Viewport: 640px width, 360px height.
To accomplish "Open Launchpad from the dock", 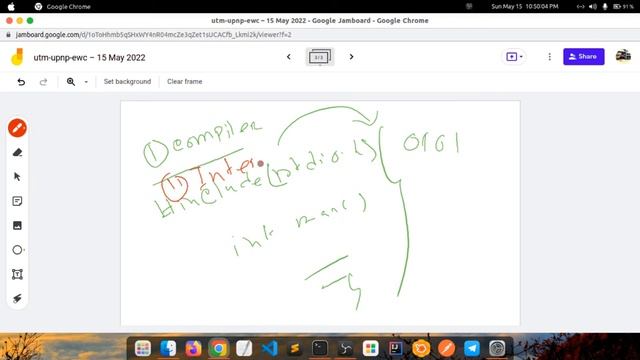I will [x=143, y=348].
